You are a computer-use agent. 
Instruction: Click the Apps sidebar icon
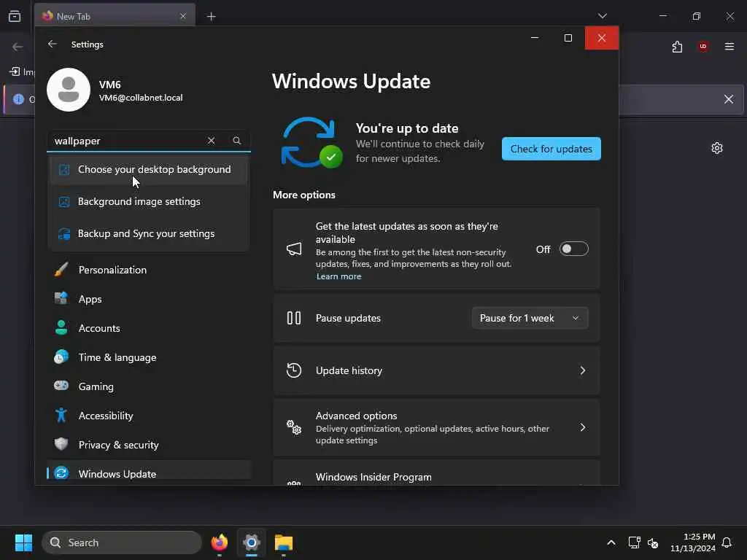point(61,298)
